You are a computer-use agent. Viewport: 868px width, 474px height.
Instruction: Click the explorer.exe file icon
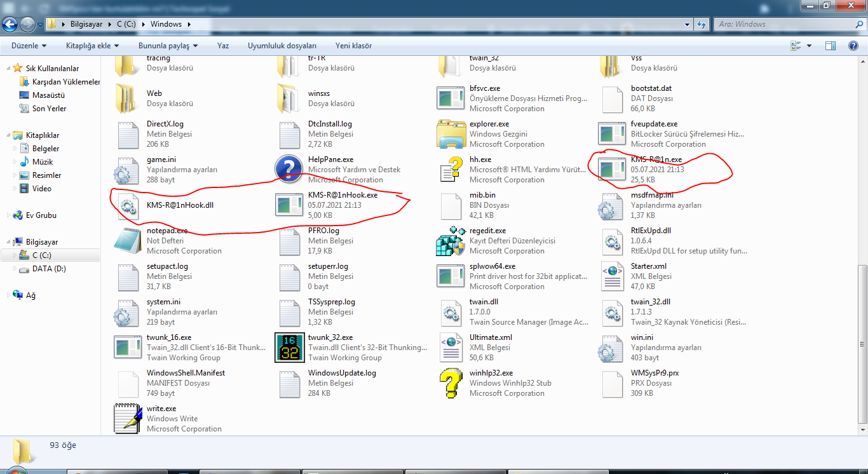pyautogui.click(x=451, y=134)
